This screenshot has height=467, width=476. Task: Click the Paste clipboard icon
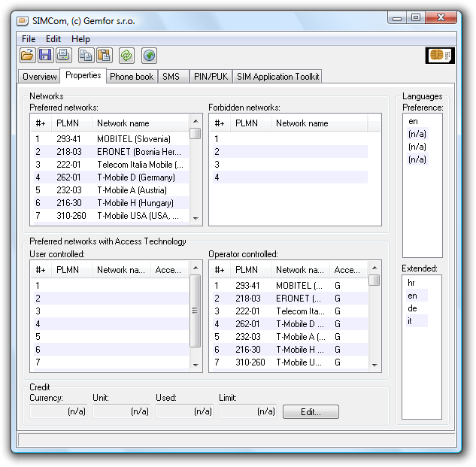104,55
